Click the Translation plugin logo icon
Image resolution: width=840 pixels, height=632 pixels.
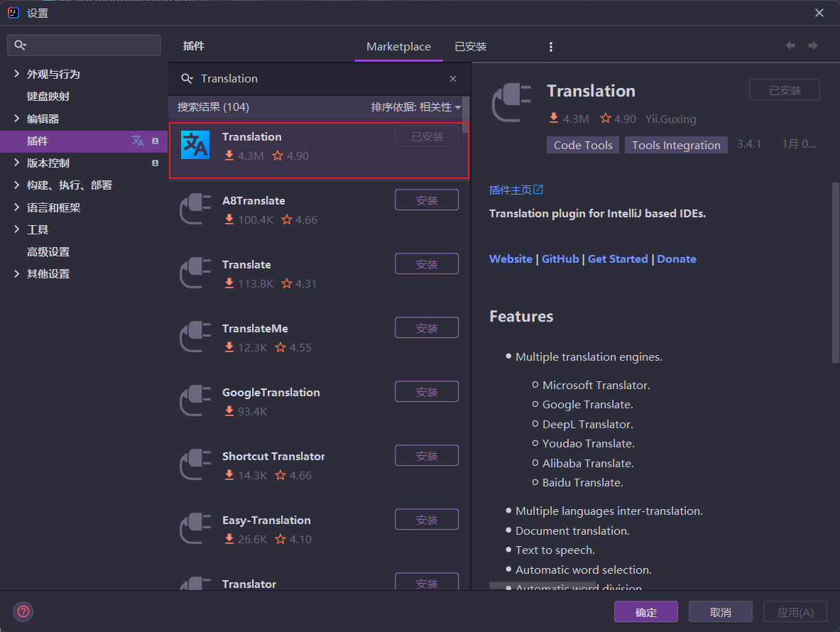point(195,145)
